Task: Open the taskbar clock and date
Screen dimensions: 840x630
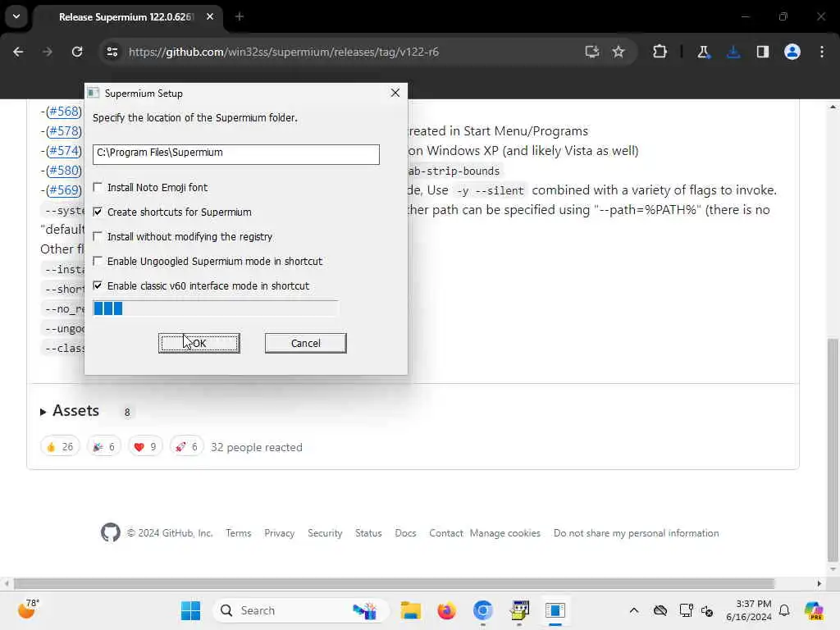Action: pos(749,610)
